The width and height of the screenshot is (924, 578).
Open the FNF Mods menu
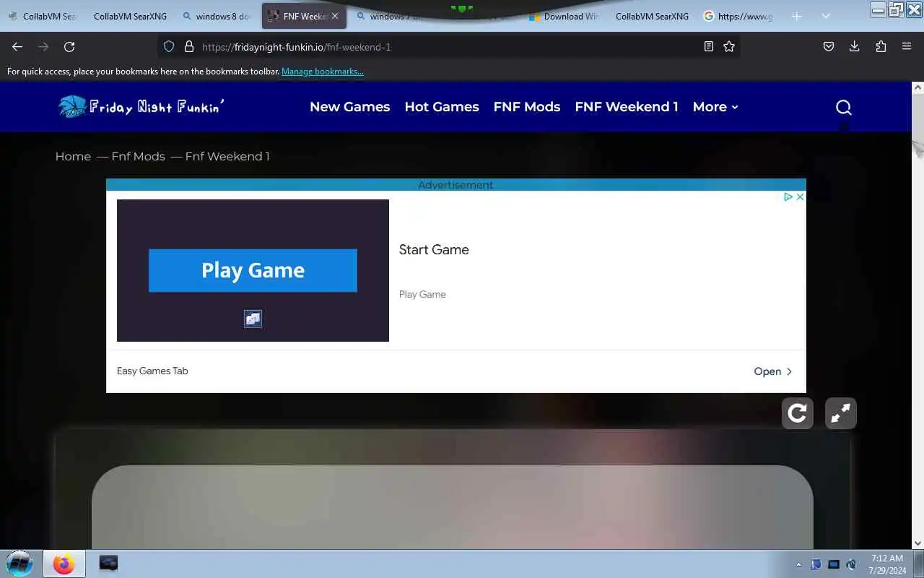click(527, 107)
